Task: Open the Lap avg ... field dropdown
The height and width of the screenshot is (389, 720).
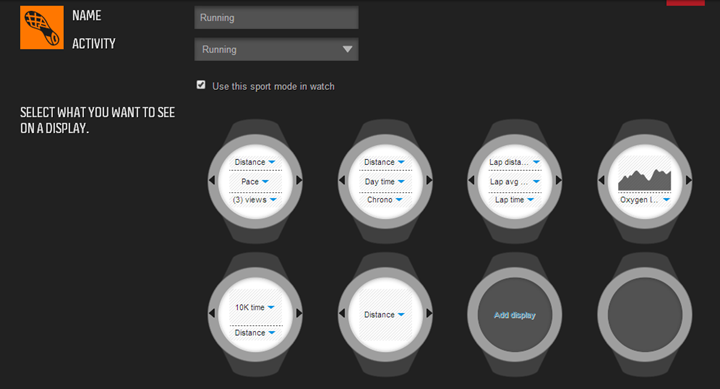Action: tap(514, 181)
